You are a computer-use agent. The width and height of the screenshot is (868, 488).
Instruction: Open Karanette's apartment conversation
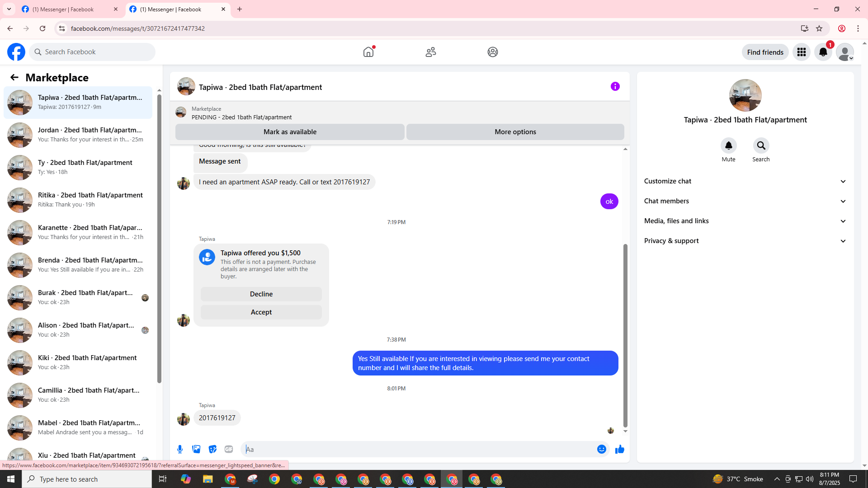tap(78, 232)
